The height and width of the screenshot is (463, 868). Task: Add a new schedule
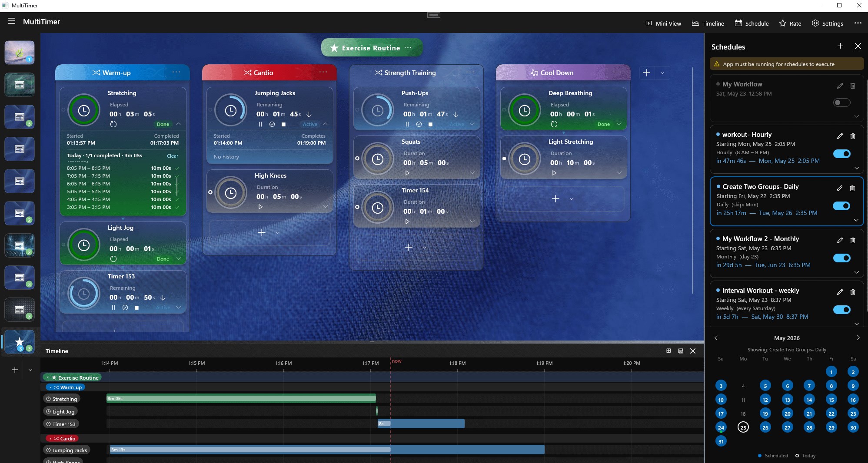click(840, 46)
